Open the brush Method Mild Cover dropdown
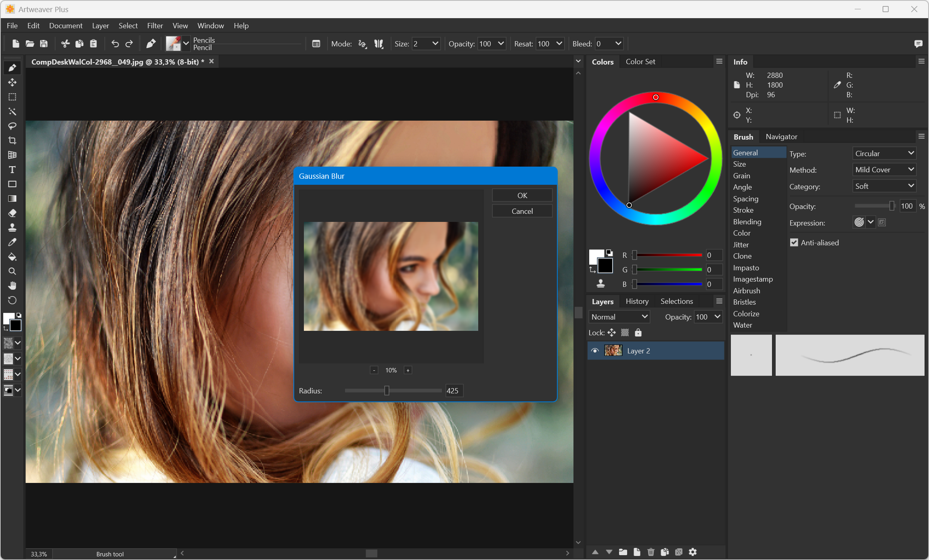 tap(884, 170)
